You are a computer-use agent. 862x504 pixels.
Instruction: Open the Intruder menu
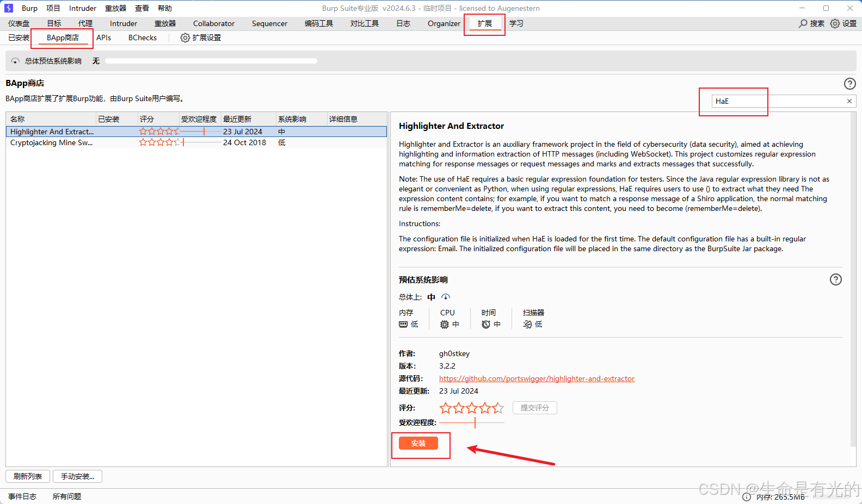(82, 8)
